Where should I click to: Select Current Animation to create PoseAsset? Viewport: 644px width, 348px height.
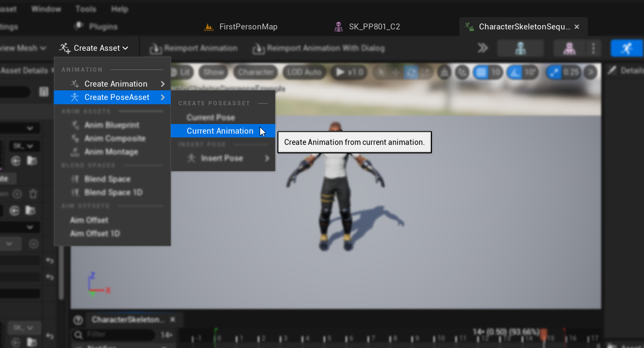point(221,130)
